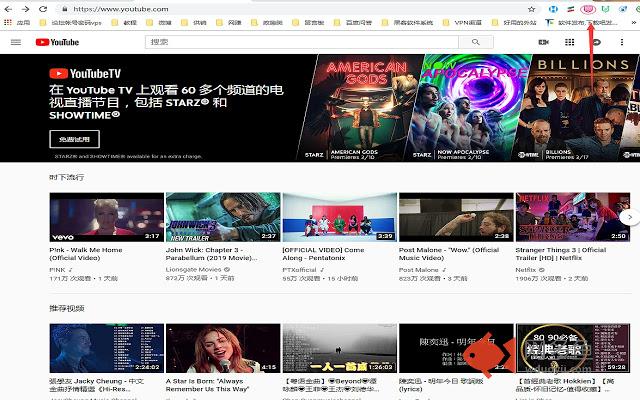
Task: Click the create video camera icon
Action: (544, 42)
